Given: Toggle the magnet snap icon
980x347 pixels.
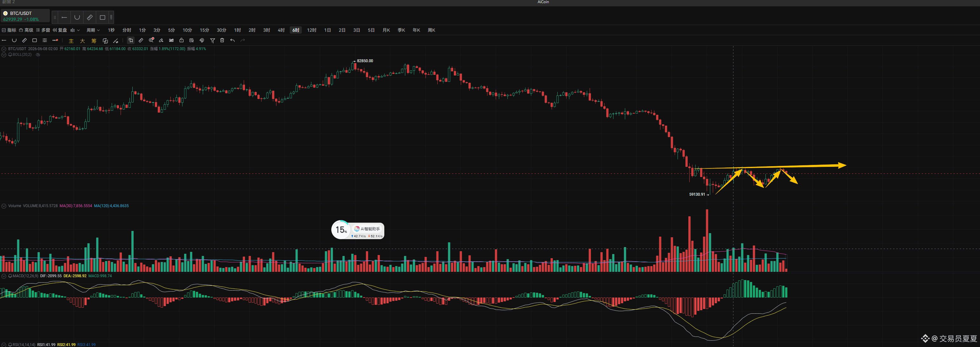Looking at the screenshot, I should pos(202,40).
